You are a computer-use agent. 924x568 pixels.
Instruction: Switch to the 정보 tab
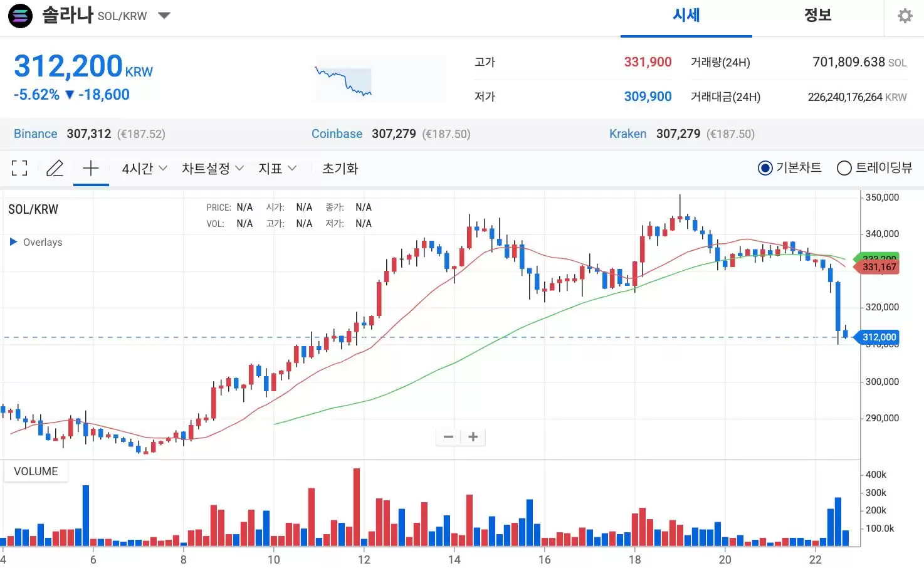click(x=817, y=16)
